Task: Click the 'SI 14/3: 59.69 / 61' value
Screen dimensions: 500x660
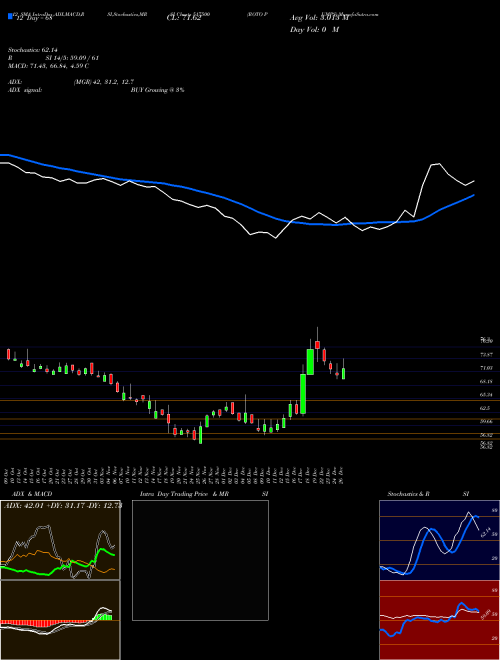Action: click(x=72, y=58)
